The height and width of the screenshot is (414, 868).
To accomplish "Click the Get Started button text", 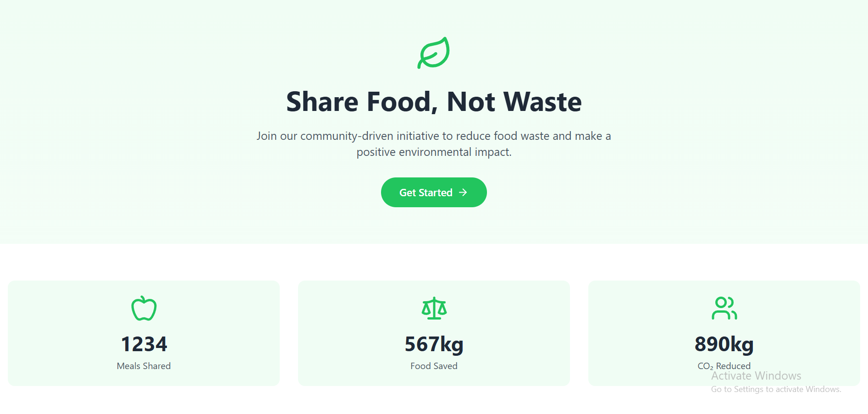I will tap(426, 193).
